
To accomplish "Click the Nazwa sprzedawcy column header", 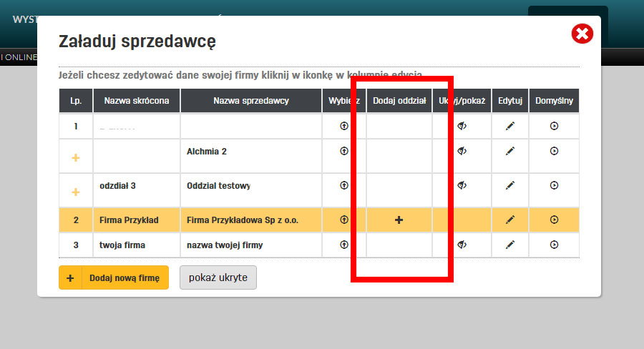I will (251, 101).
